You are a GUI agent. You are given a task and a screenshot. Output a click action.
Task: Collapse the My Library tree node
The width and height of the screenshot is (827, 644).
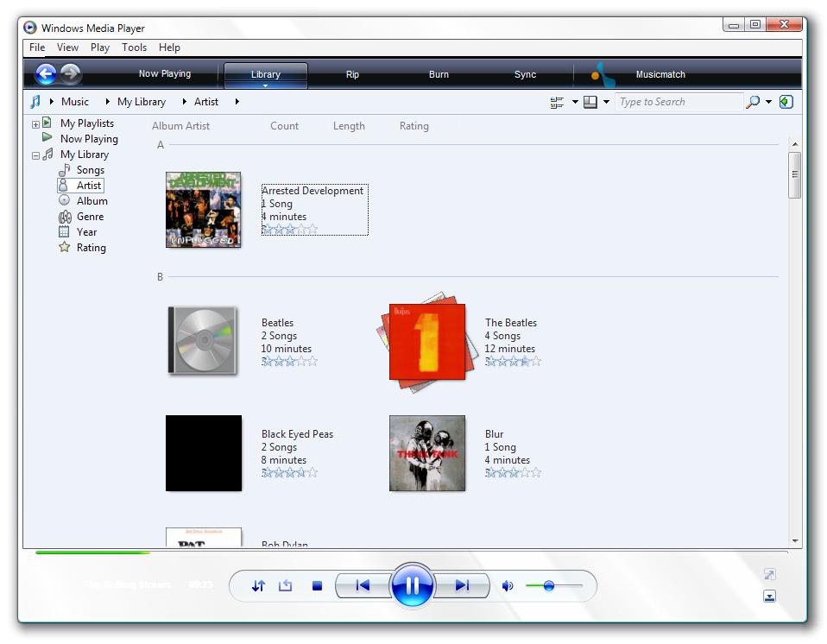(35, 155)
